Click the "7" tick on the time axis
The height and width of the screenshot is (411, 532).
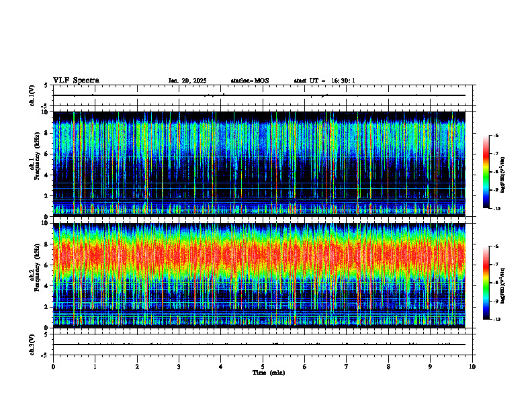tap(347, 367)
